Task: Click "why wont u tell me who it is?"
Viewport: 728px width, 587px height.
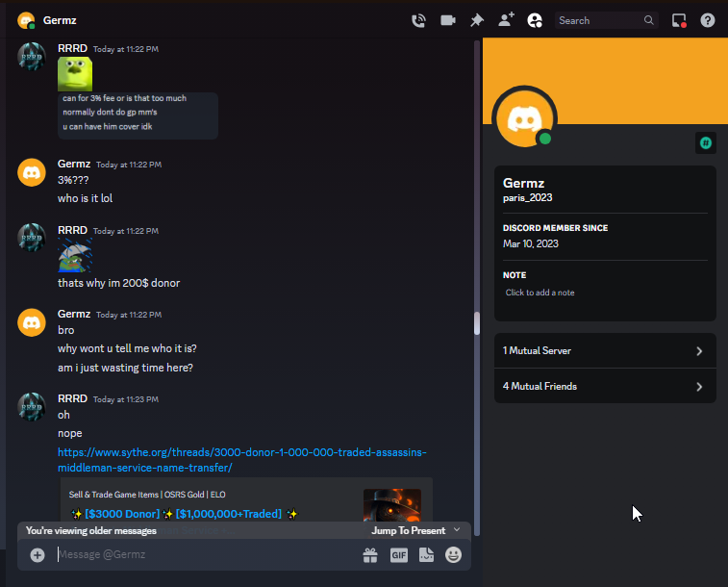Action: 127,348
